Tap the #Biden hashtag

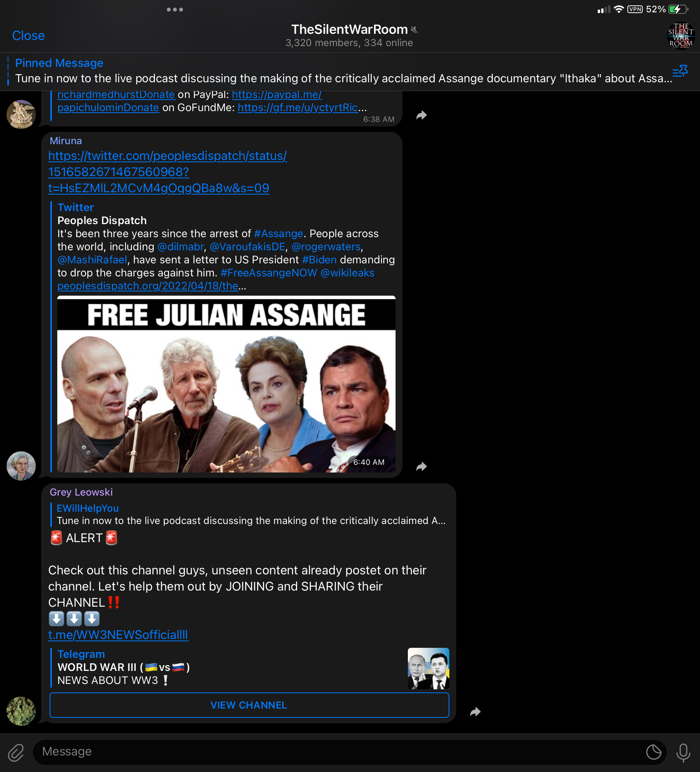[x=319, y=260]
